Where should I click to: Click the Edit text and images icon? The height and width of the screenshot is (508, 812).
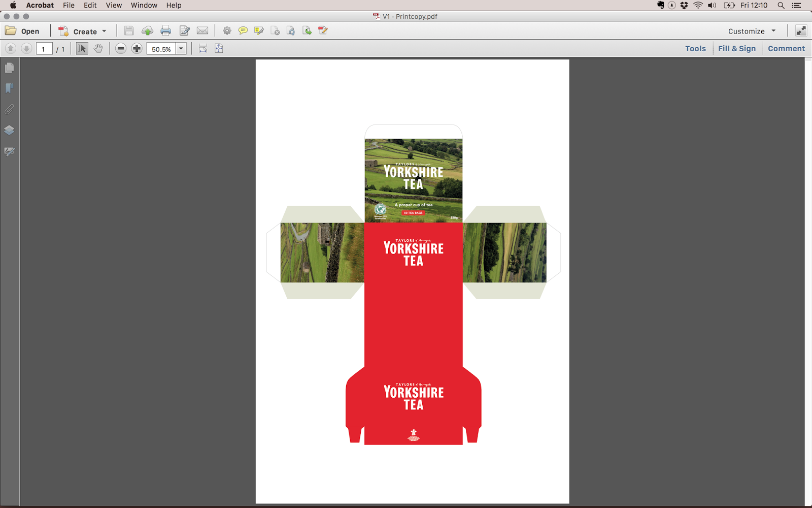pyautogui.click(x=184, y=31)
